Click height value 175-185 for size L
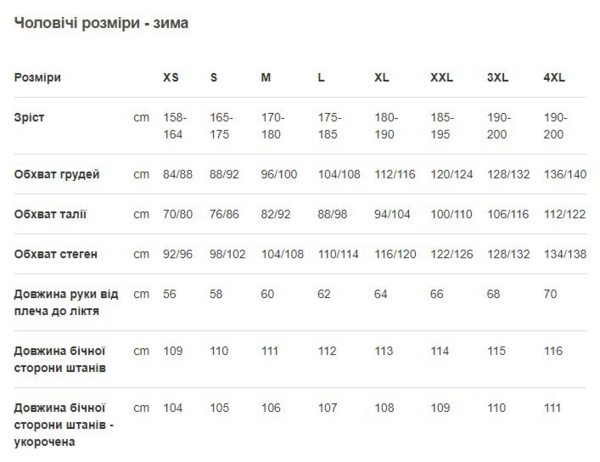600x462 pixels. pyautogui.click(x=331, y=125)
